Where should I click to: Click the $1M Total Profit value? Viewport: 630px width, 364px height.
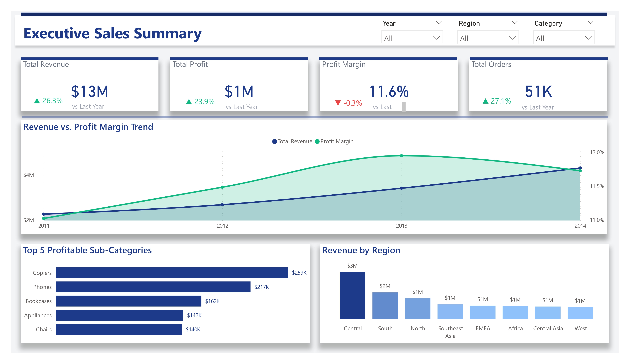pos(239,91)
